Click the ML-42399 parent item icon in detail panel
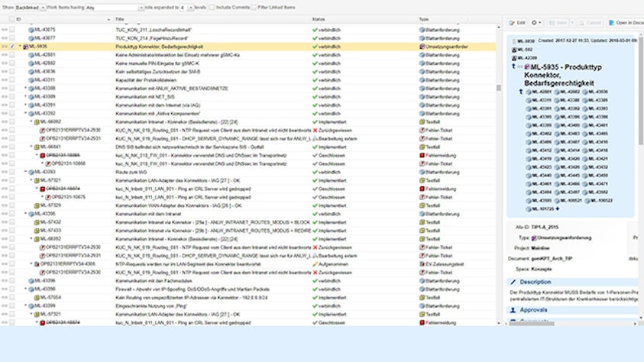This screenshot has height=362, width=644. click(x=514, y=58)
